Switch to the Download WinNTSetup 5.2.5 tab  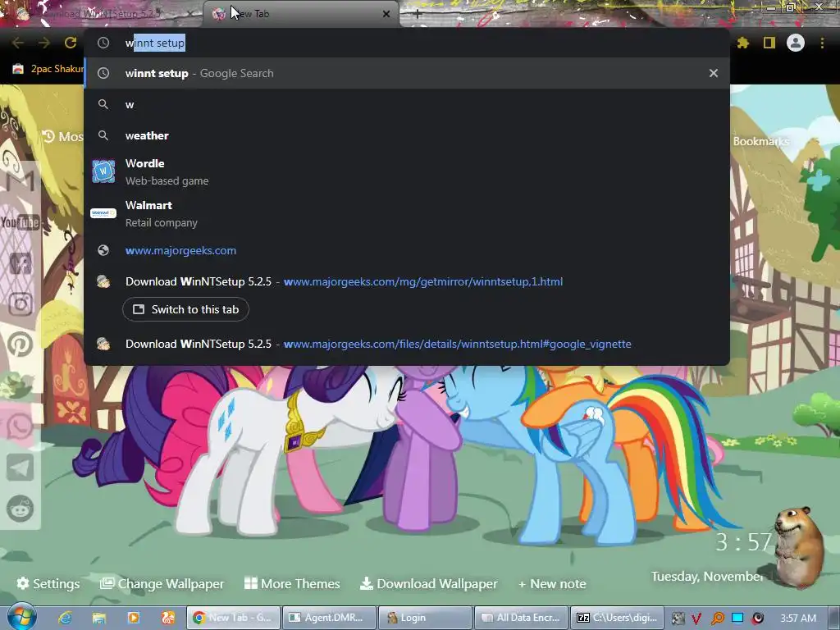[102, 14]
